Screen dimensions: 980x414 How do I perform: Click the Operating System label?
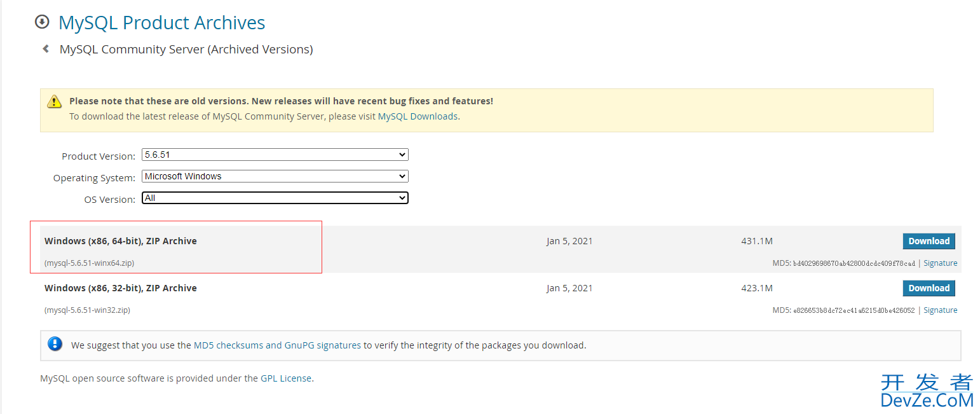pos(94,178)
